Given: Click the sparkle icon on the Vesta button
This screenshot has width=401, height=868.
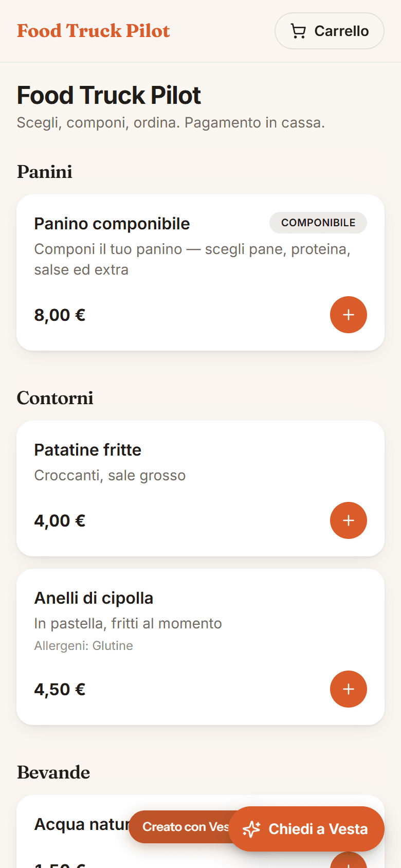Looking at the screenshot, I should tap(251, 829).
